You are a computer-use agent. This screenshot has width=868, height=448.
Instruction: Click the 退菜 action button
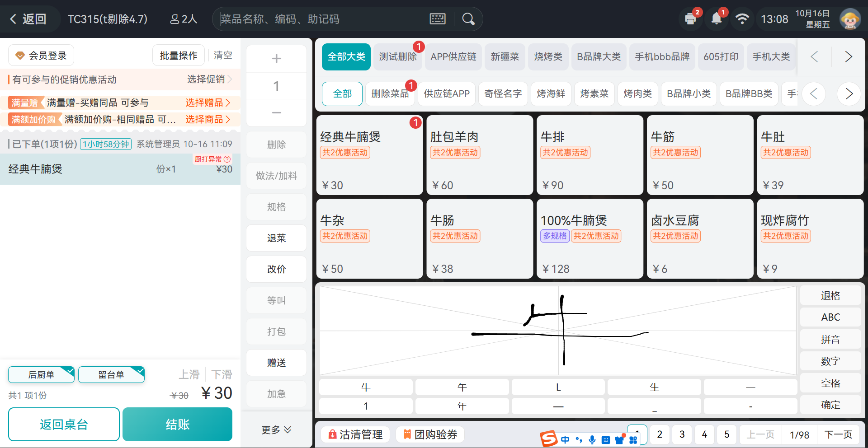276,238
